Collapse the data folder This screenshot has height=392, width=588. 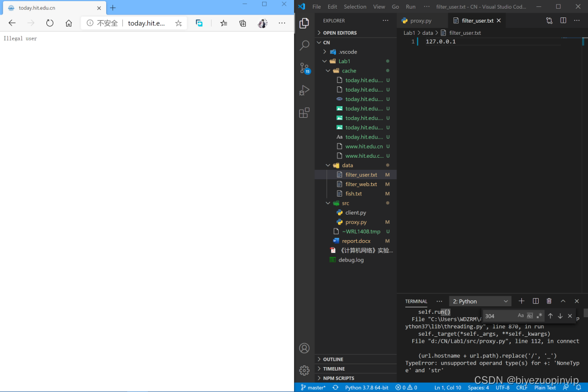point(355,165)
